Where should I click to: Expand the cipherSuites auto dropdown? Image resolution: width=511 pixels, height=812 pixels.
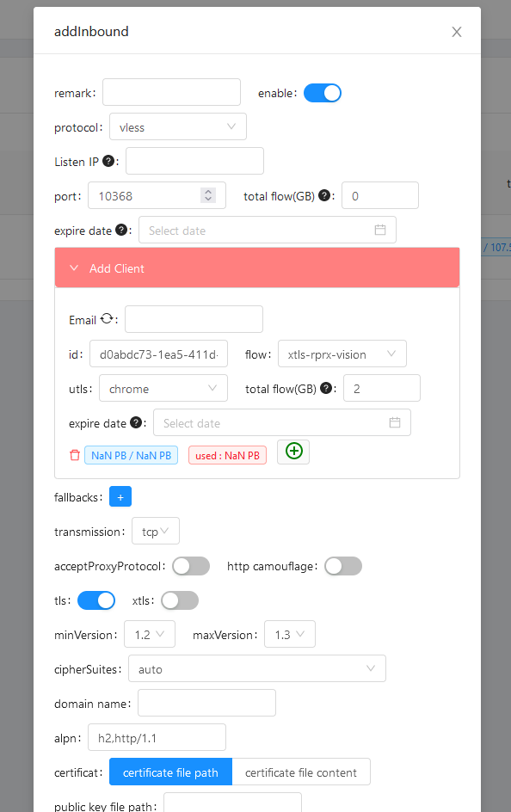click(x=257, y=668)
